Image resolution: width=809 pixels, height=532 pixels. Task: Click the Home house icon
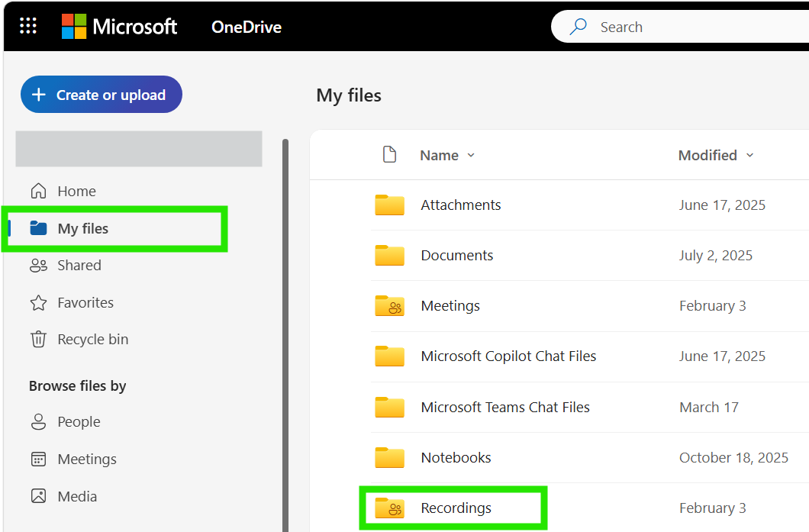pyautogui.click(x=38, y=191)
